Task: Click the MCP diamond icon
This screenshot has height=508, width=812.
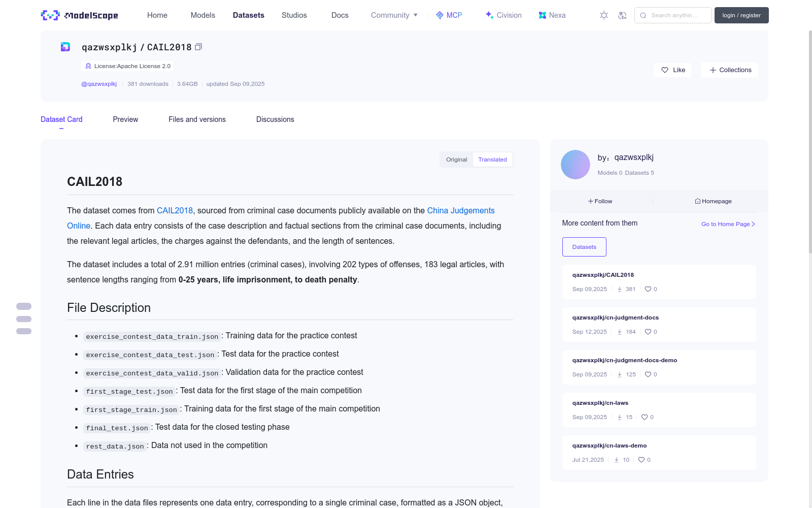Action: [439, 15]
